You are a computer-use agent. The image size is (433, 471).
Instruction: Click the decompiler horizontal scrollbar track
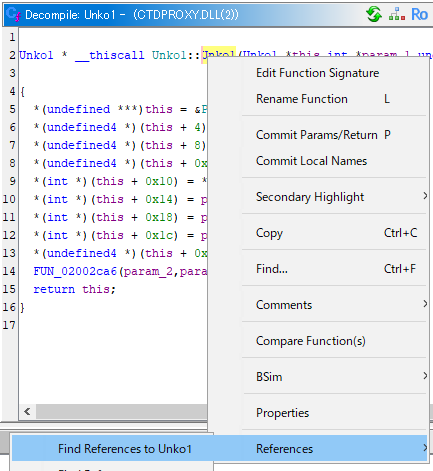[121, 412]
